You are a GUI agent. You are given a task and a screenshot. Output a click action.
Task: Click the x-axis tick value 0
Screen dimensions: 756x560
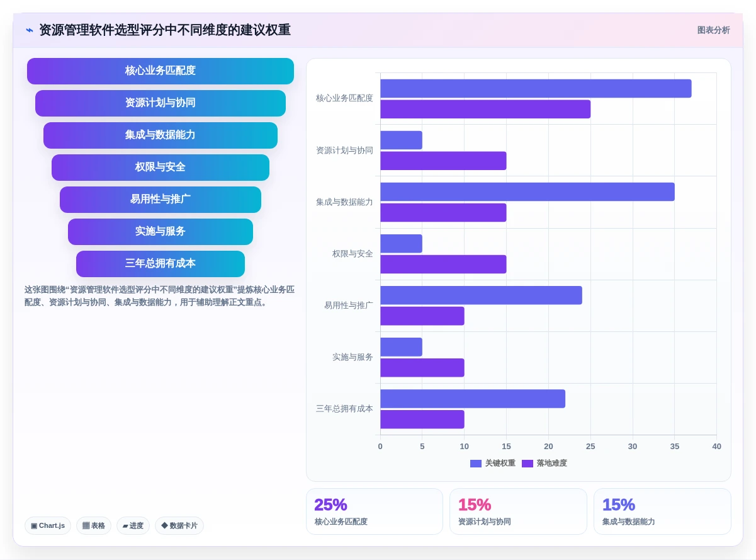click(x=380, y=447)
